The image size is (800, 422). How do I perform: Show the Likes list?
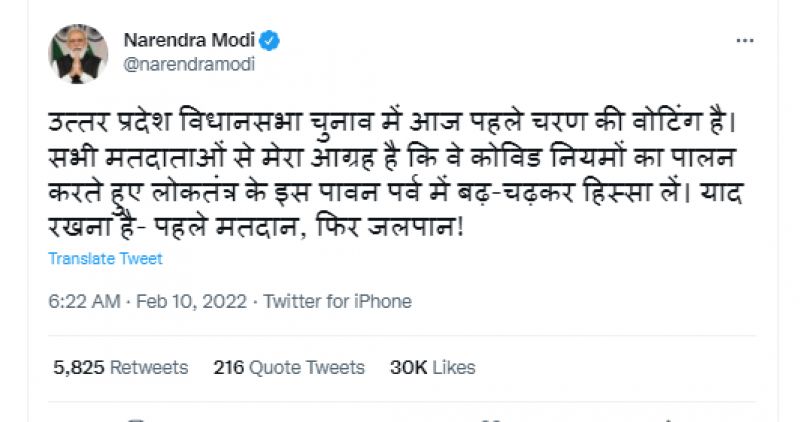pyautogui.click(x=454, y=367)
